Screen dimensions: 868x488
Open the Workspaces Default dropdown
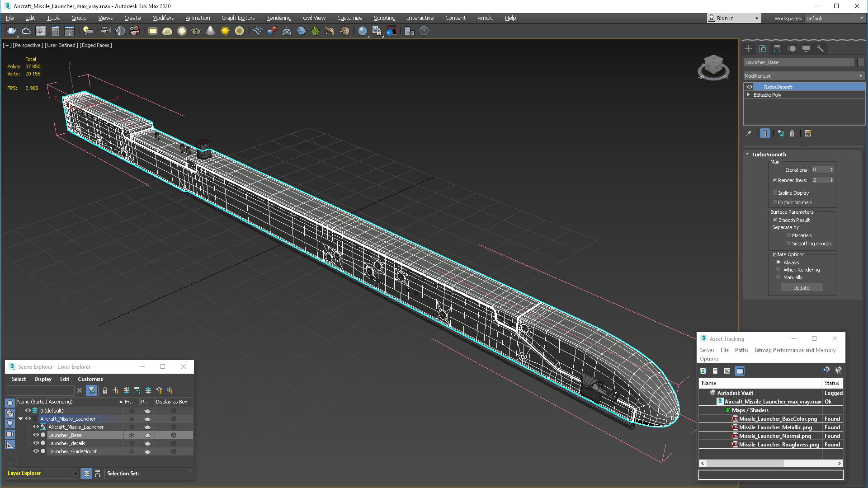point(835,19)
